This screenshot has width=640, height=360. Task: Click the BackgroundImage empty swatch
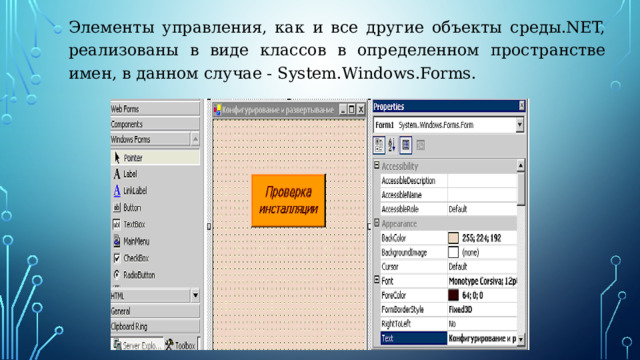(453, 252)
